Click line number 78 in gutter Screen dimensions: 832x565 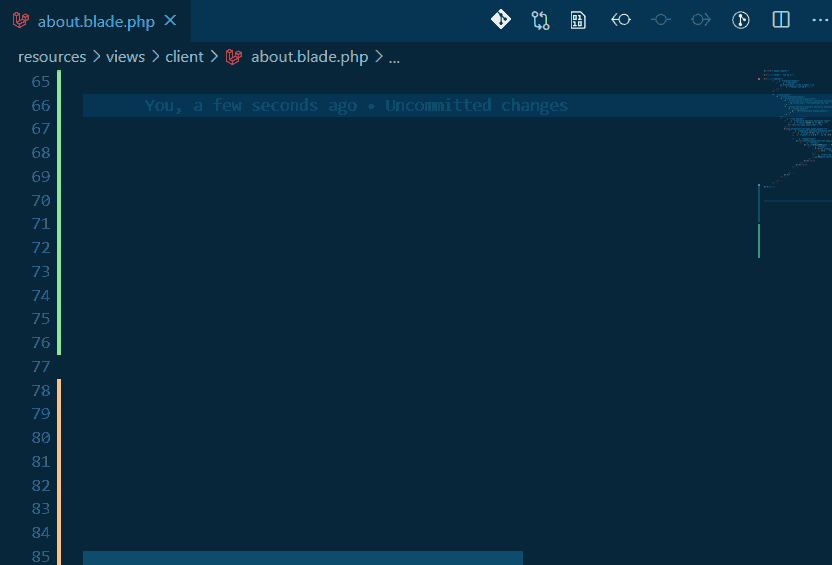[41, 390]
